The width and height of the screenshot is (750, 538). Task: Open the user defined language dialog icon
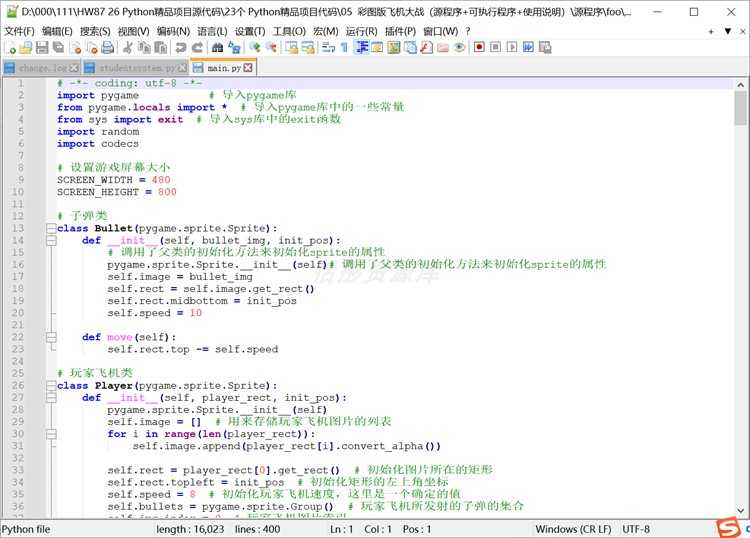[x=377, y=47]
